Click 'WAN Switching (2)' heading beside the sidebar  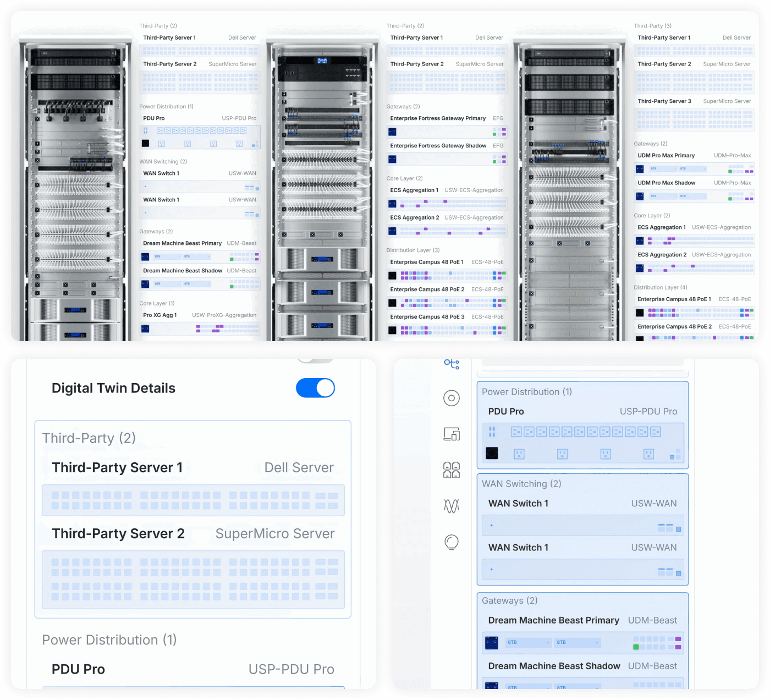[521, 484]
